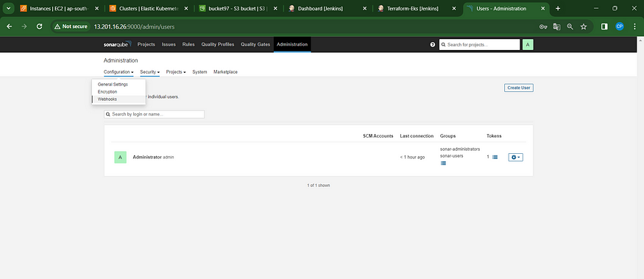
Task: Click the Tokens column header
Action: point(494,136)
